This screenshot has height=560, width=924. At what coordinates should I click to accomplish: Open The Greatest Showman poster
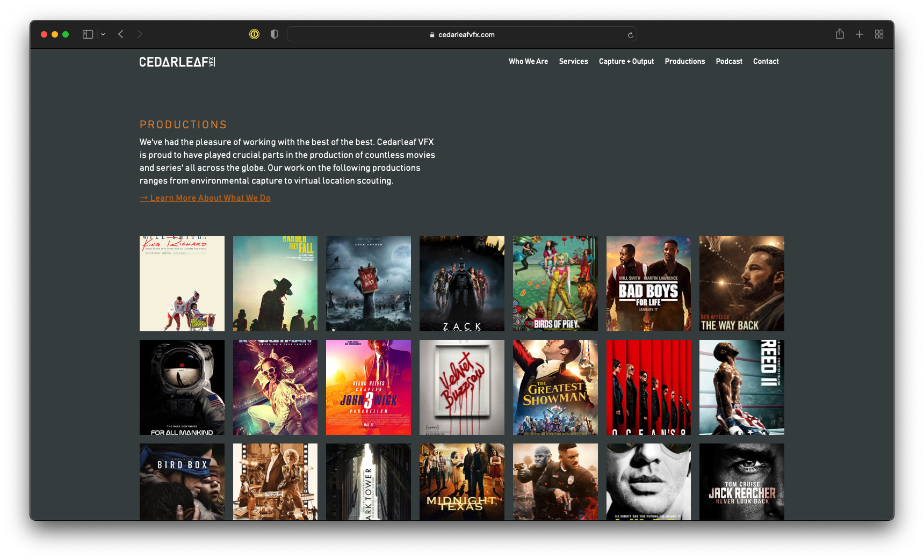tap(555, 387)
